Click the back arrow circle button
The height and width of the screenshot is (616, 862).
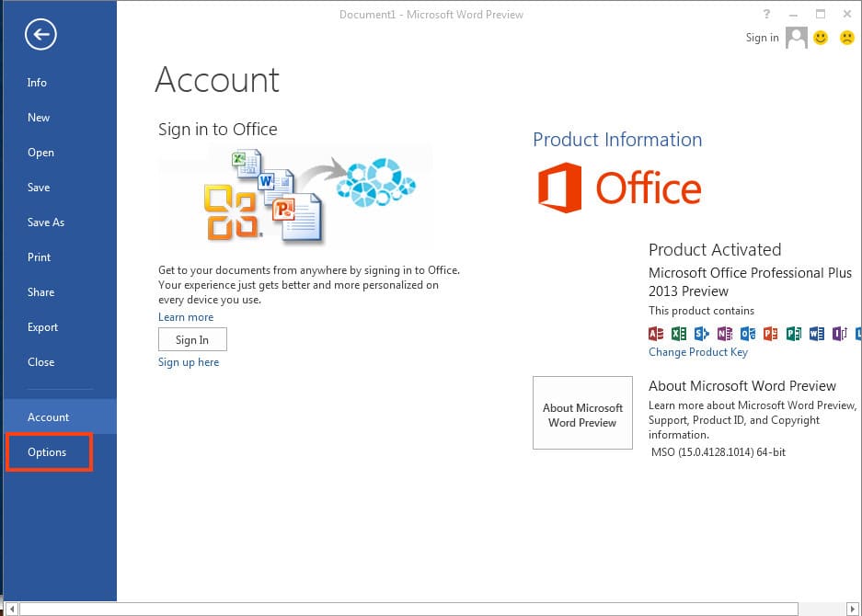[40, 35]
